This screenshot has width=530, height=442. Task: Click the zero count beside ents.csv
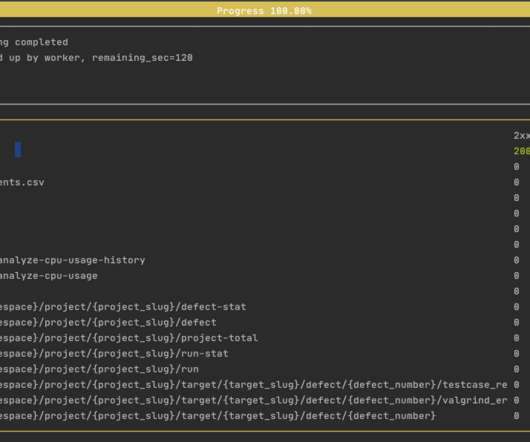click(x=516, y=182)
